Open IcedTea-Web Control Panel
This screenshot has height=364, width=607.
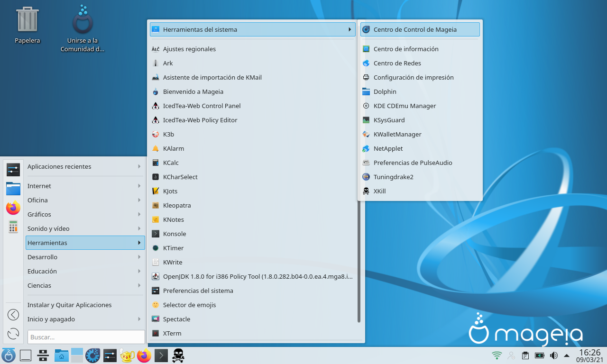click(252, 106)
